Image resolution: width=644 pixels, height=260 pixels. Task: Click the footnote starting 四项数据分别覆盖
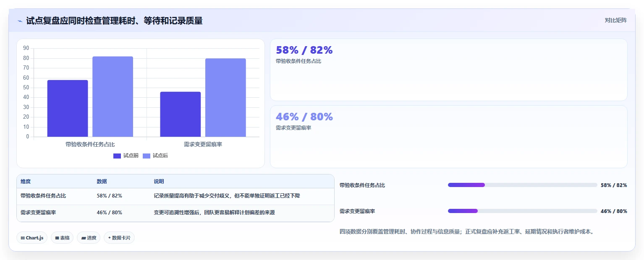click(466, 231)
